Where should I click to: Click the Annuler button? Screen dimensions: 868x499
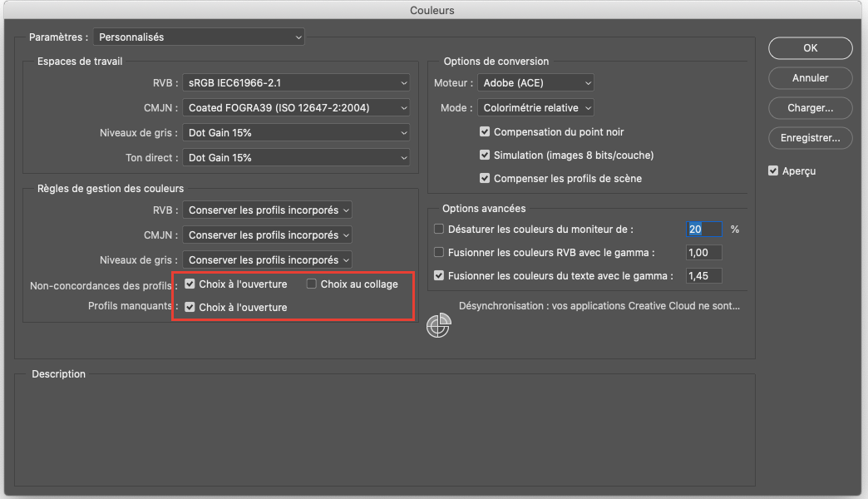pyautogui.click(x=810, y=78)
